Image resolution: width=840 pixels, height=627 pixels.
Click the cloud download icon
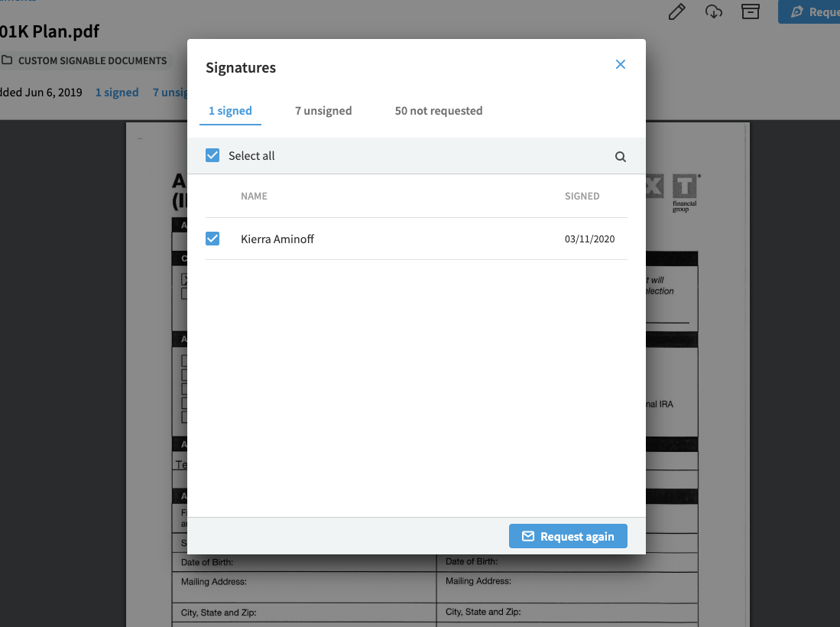click(714, 11)
